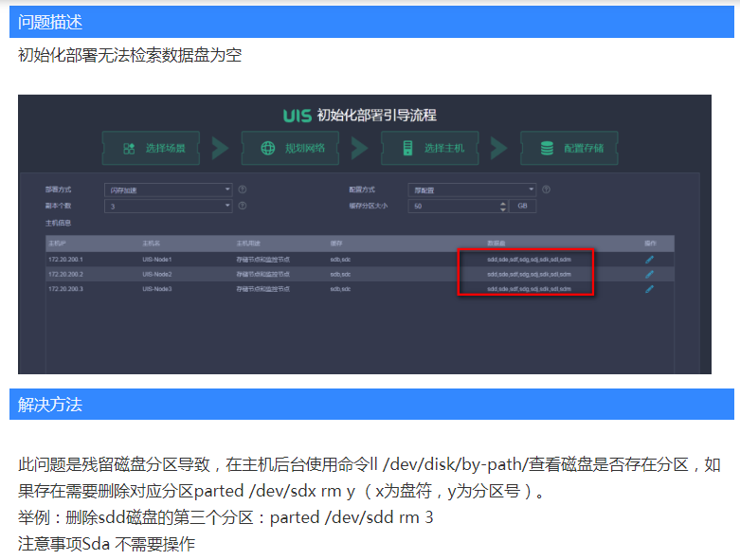
Task: Open the GB unit selector
Action: pos(522,206)
